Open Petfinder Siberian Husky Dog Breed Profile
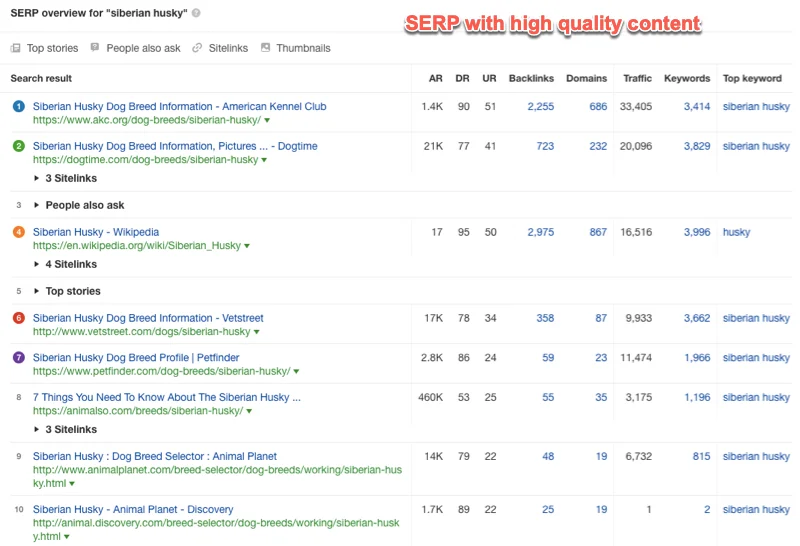Image resolution: width=800 pixels, height=546 pixels. [x=135, y=357]
